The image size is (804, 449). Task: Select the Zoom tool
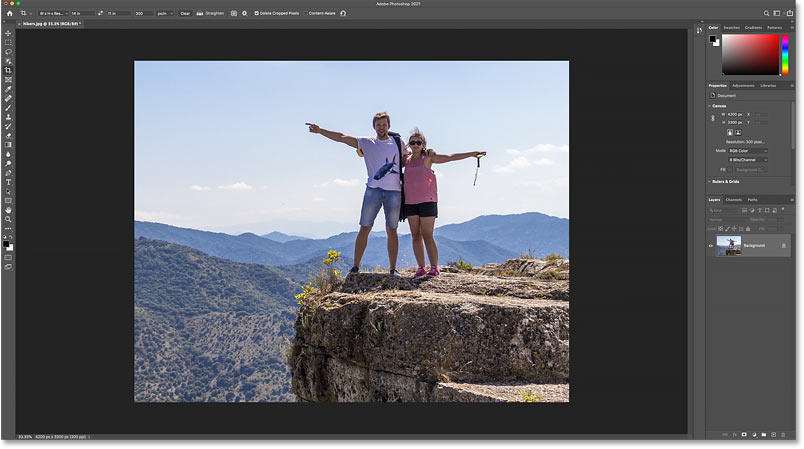pos(8,219)
